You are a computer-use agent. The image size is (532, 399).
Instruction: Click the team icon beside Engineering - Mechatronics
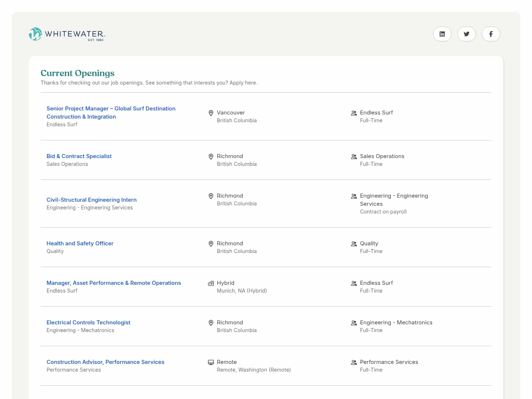354,323
